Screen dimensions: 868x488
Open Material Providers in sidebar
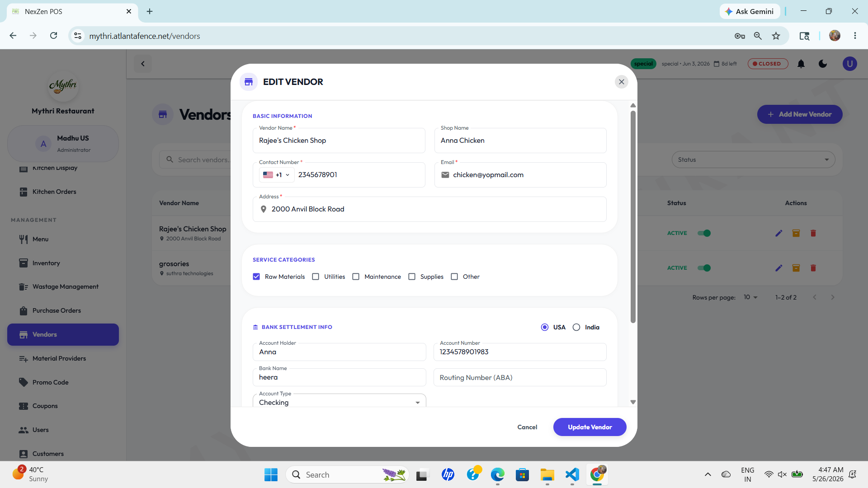[63, 358]
